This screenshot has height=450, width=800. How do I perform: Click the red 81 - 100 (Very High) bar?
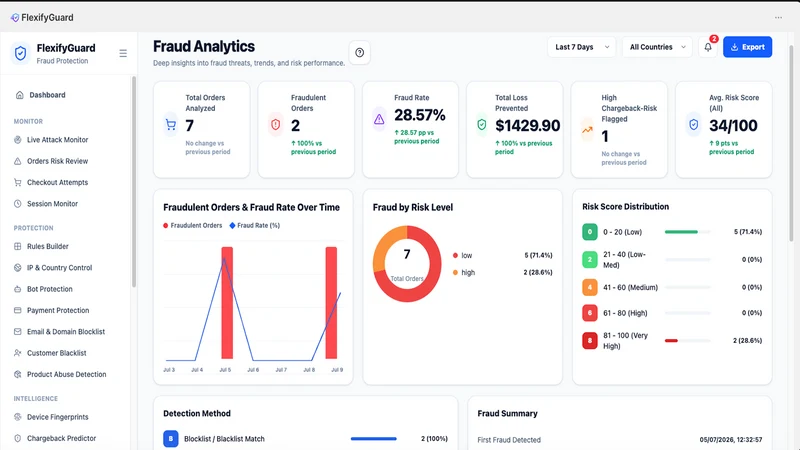pyautogui.click(x=687, y=341)
